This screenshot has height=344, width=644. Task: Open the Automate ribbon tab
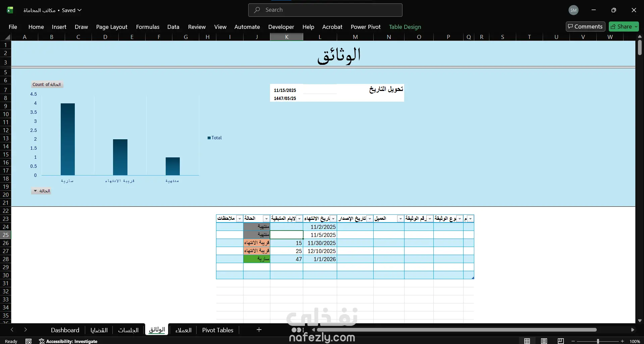coord(247,27)
